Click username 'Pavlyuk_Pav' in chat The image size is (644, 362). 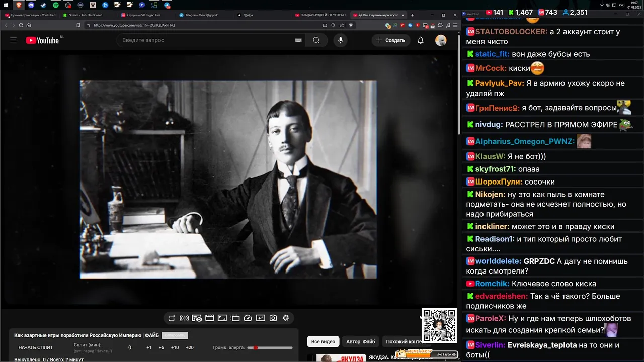(500, 83)
